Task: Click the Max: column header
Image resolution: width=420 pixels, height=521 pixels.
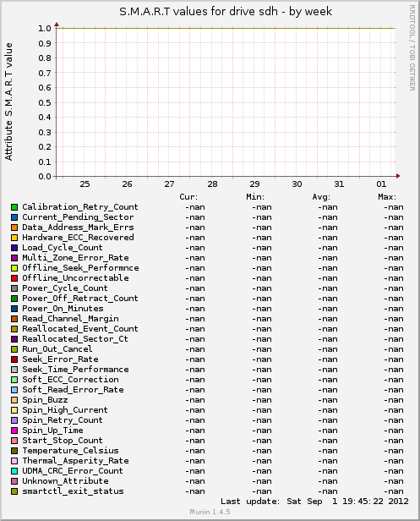Action: [387, 197]
